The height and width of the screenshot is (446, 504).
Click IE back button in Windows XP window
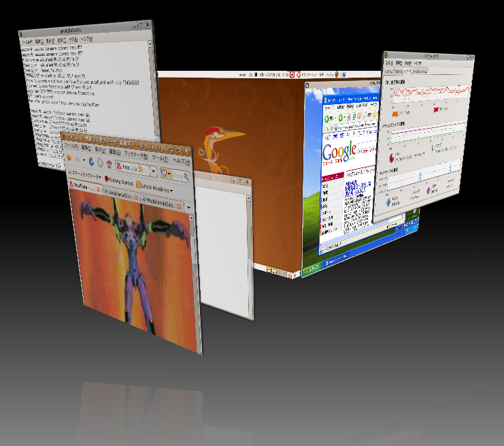pyautogui.click(x=329, y=118)
